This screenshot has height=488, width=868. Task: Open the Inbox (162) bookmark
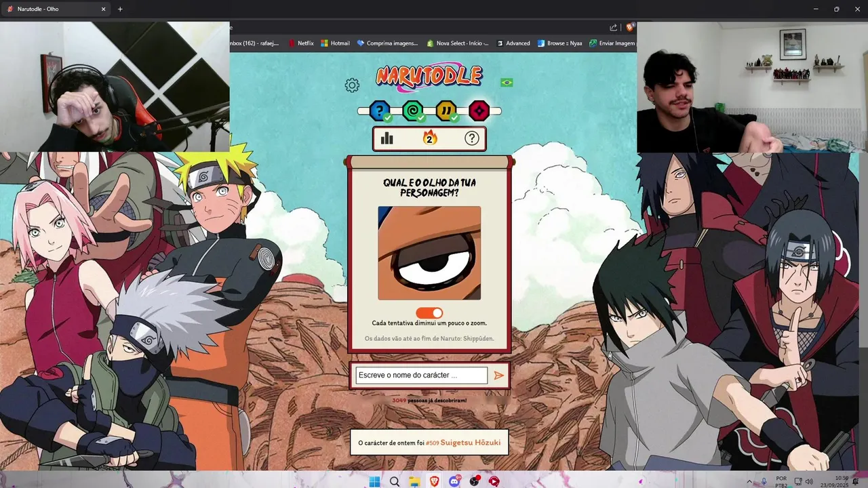tap(255, 43)
